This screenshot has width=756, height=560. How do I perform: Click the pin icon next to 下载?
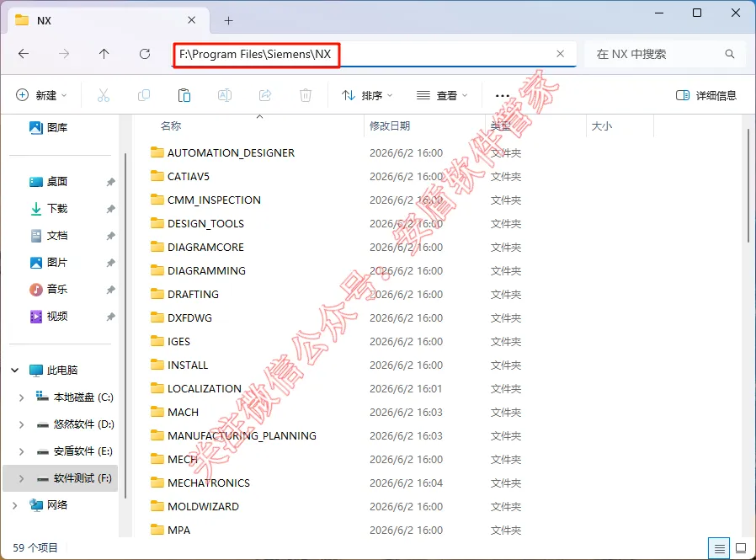111,209
